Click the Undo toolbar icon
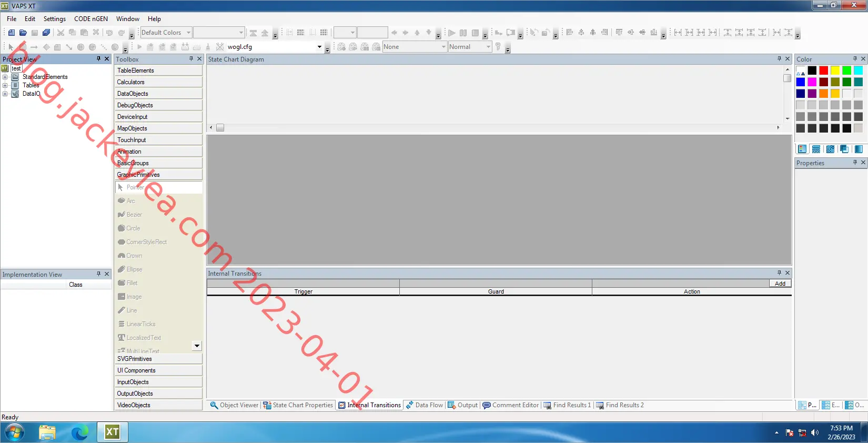 pyautogui.click(x=109, y=33)
